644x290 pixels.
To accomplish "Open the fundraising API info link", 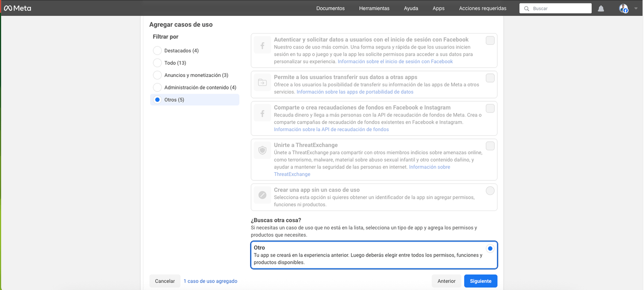I will 331,129.
